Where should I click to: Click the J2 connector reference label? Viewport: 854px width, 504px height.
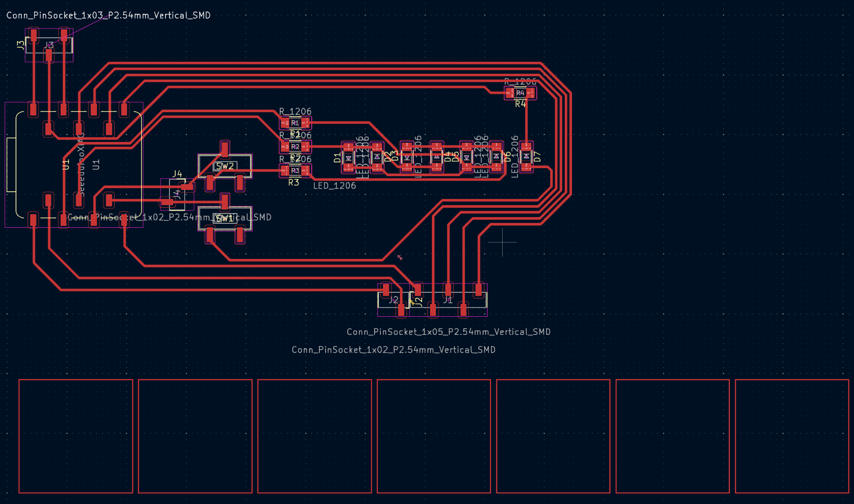(x=393, y=300)
